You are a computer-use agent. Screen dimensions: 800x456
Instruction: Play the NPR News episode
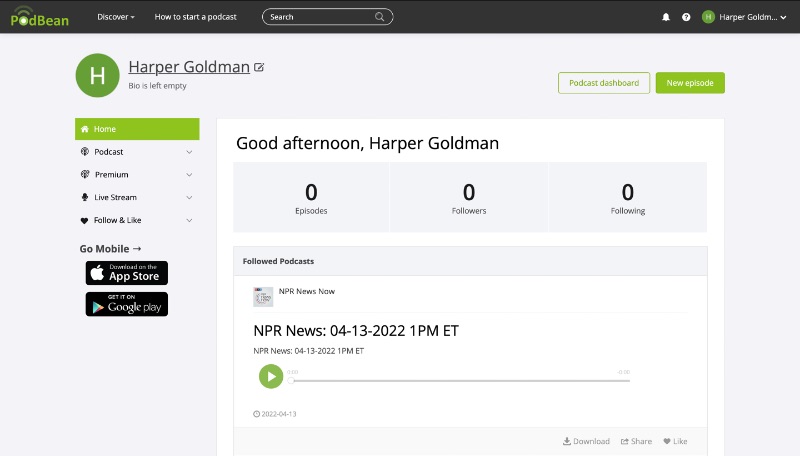tap(270, 376)
